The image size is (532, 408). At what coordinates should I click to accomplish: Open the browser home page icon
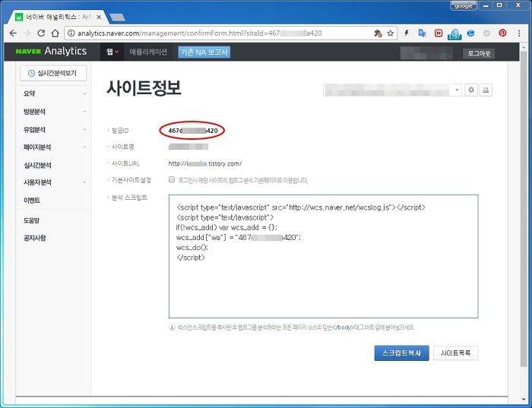coord(55,33)
